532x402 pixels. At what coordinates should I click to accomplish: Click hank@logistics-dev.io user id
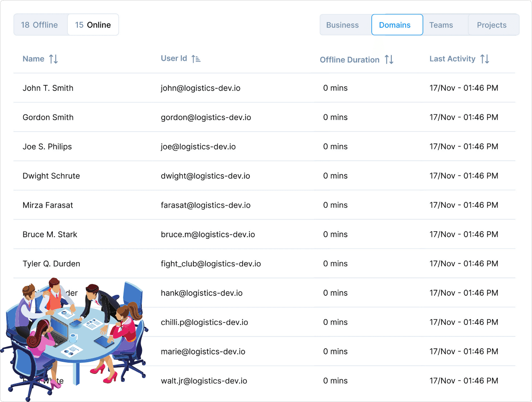pyautogui.click(x=202, y=293)
